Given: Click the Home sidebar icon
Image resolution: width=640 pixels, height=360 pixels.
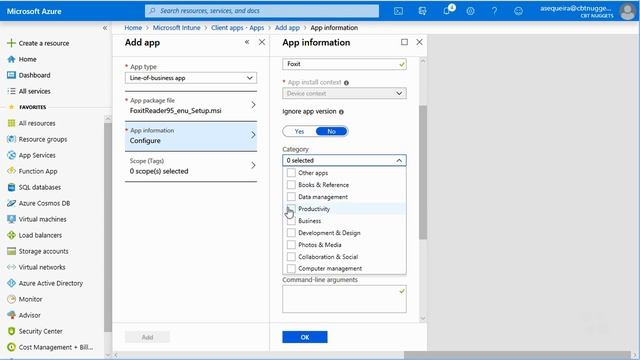Looking at the screenshot, I should (11, 59).
